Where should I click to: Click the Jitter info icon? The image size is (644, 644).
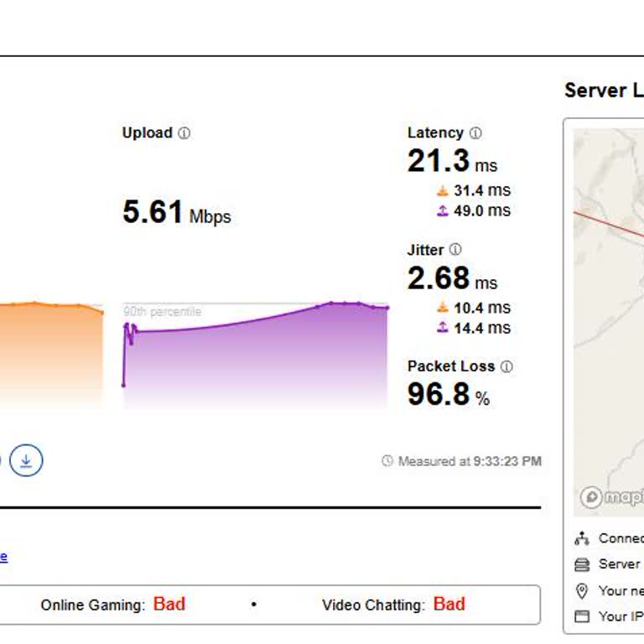point(455,250)
